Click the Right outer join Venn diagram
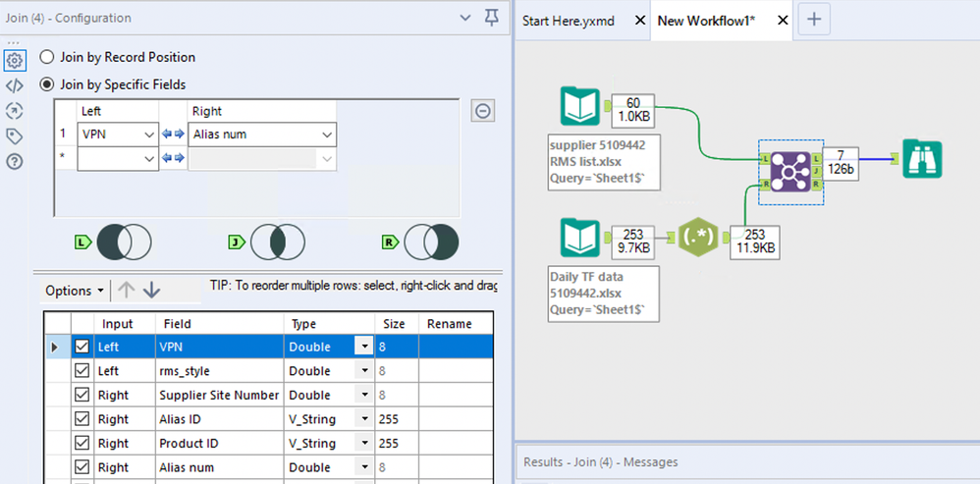Screen dimensions: 980x484 point(431,242)
